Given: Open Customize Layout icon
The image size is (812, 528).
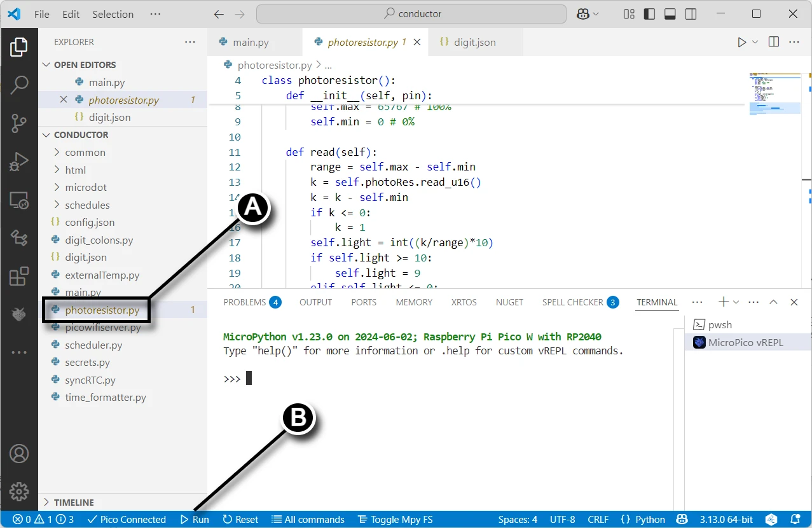Looking at the screenshot, I should tap(629, 14).
